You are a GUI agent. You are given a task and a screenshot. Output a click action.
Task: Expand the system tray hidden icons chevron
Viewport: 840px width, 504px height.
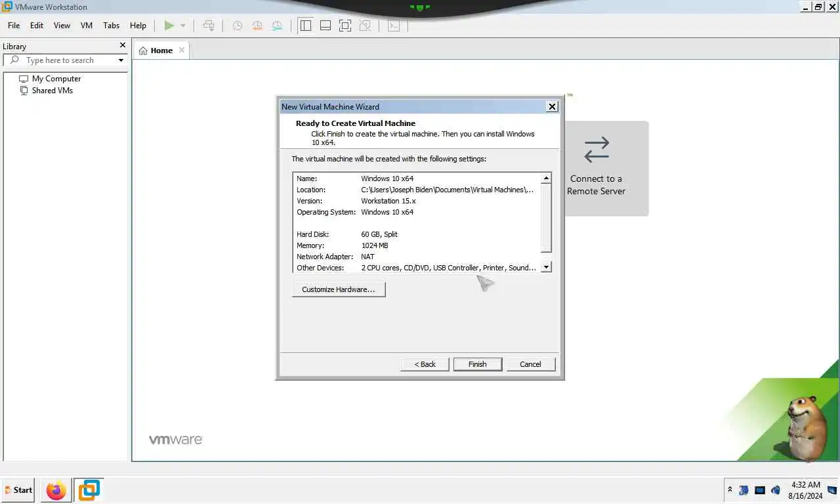730,490
